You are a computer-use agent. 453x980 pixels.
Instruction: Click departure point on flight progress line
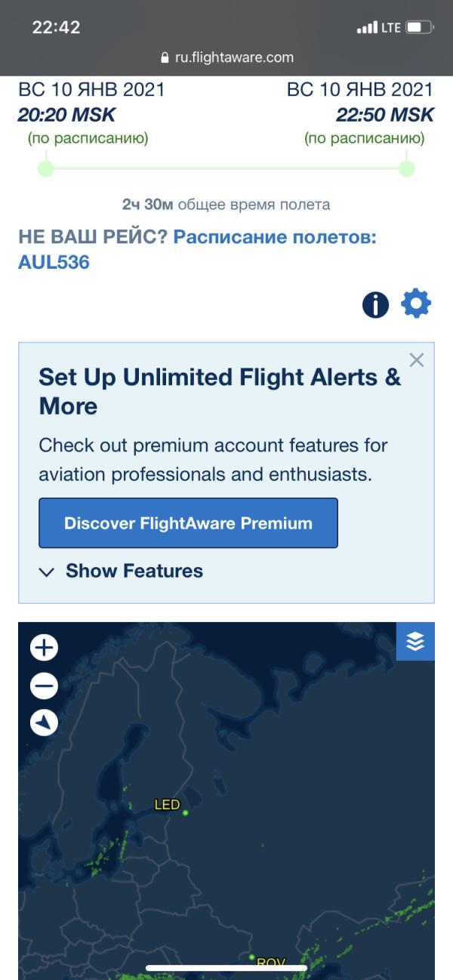pyautogui.click(x=46, y=168)
